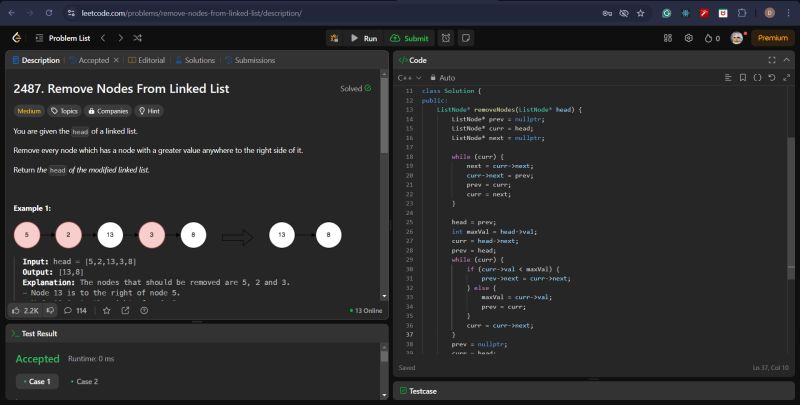The height and width of the screenshot is (405, 800).
Task: Open the timer alarm clock icon
Action: [x=447, y=38]
